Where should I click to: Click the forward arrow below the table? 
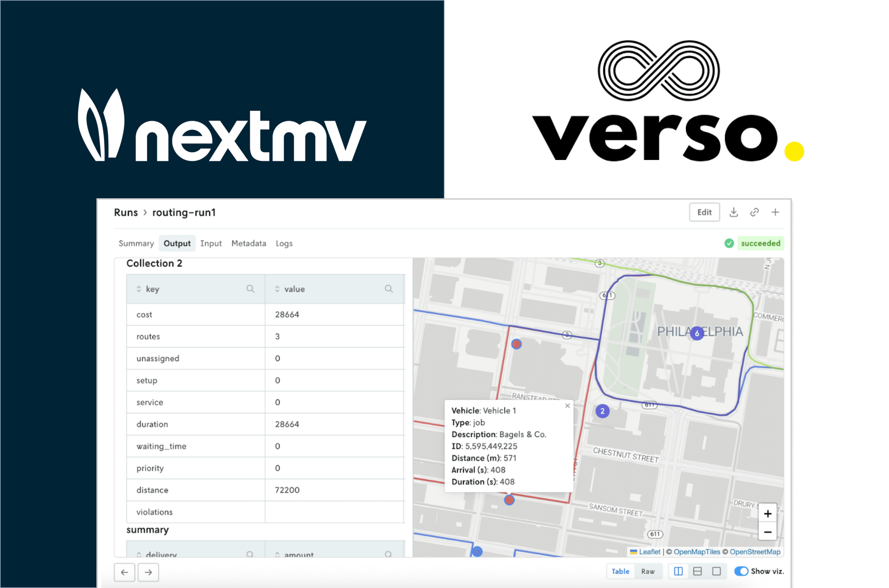148,572
